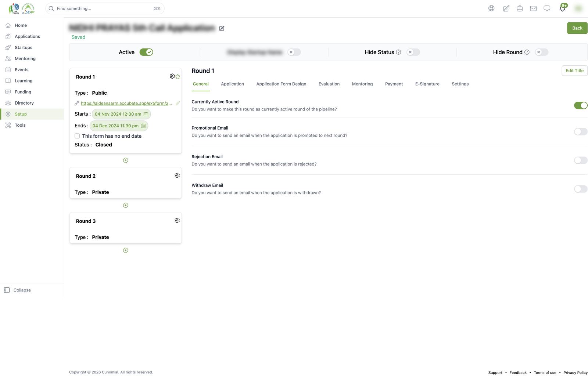Open the Payment tab
The width and height of the screenshot is (588, 377).
[x=394, y=84]
